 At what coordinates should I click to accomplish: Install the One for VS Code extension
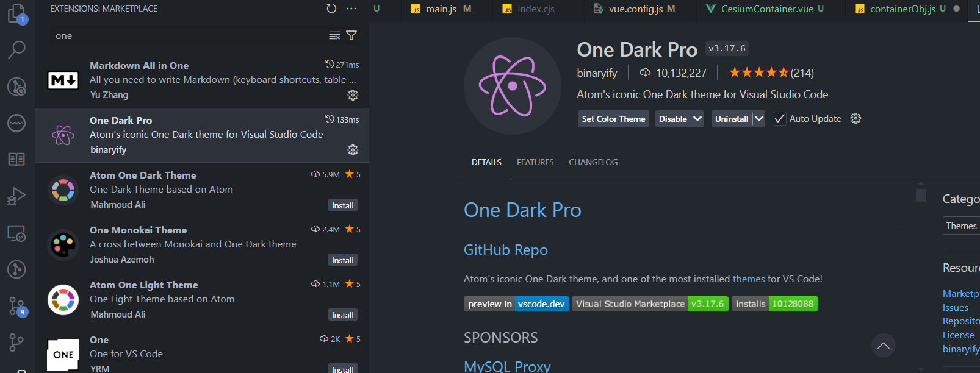point(342,369)
